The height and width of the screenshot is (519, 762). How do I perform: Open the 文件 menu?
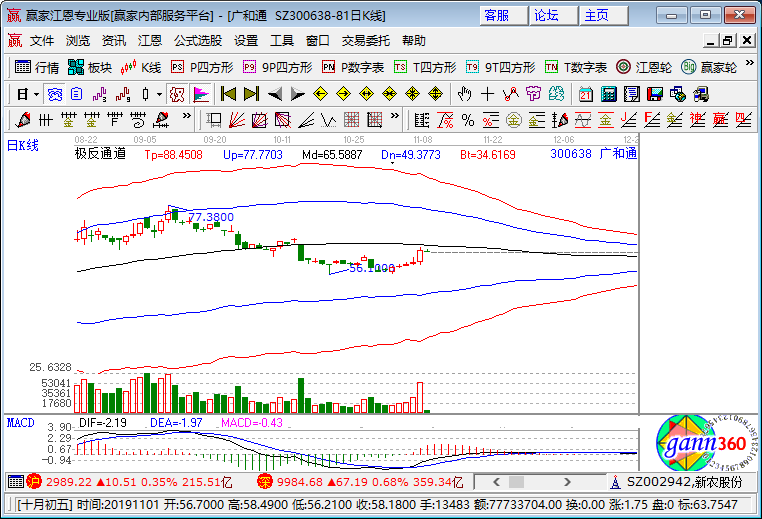click(42, 41)
